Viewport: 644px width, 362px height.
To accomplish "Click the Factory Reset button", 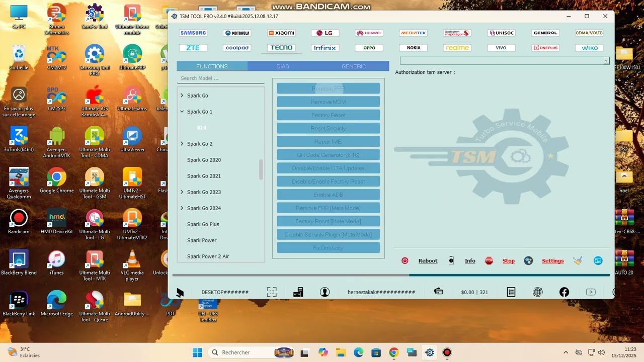I will (328, 115).
